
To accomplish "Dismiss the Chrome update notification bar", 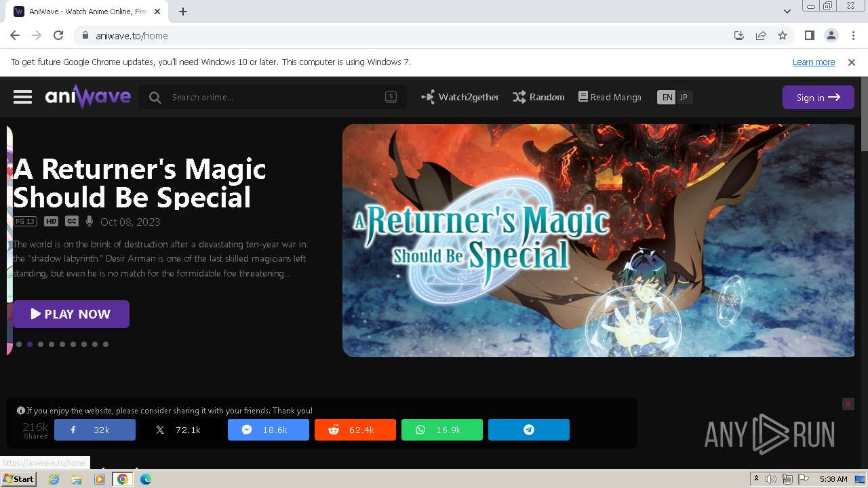I will 852,62.
